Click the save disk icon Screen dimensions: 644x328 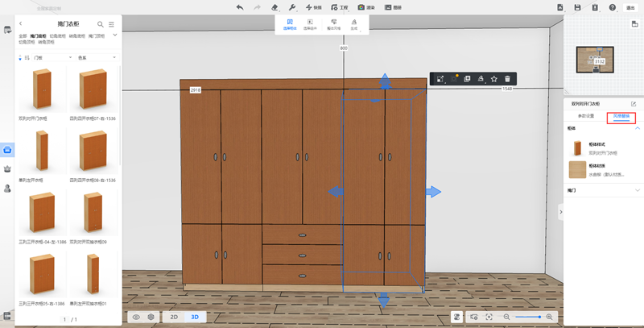click(x=577, y=6)
